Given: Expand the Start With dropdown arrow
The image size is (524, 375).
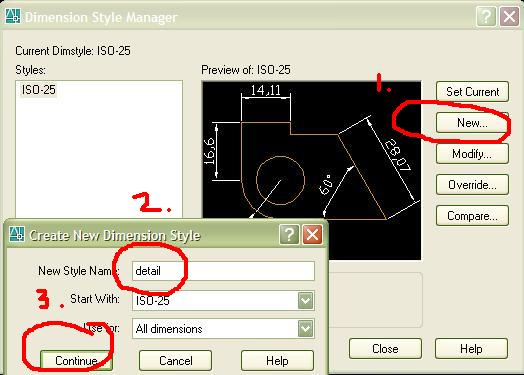Looking at the screenshot, I should pos(305,300).
